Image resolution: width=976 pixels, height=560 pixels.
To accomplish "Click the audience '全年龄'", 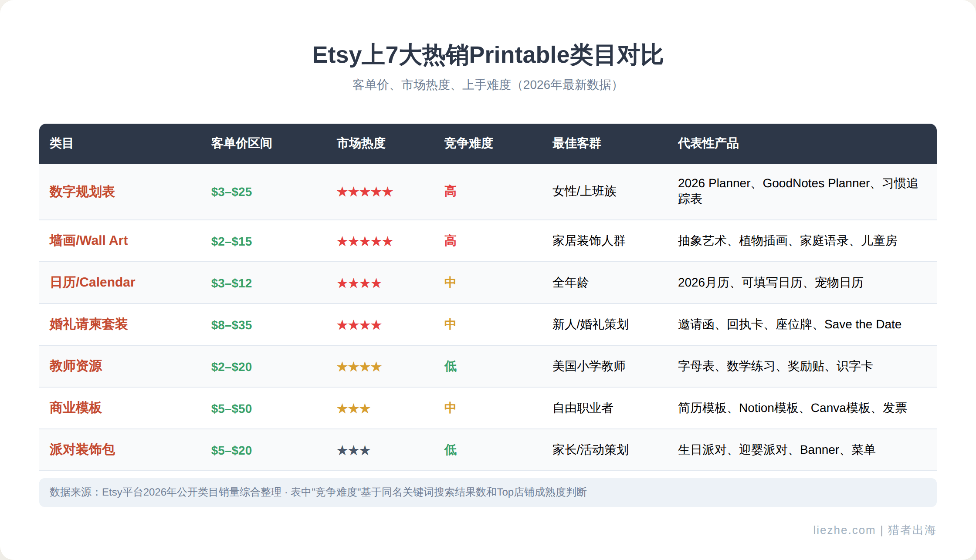I will 570,283.
